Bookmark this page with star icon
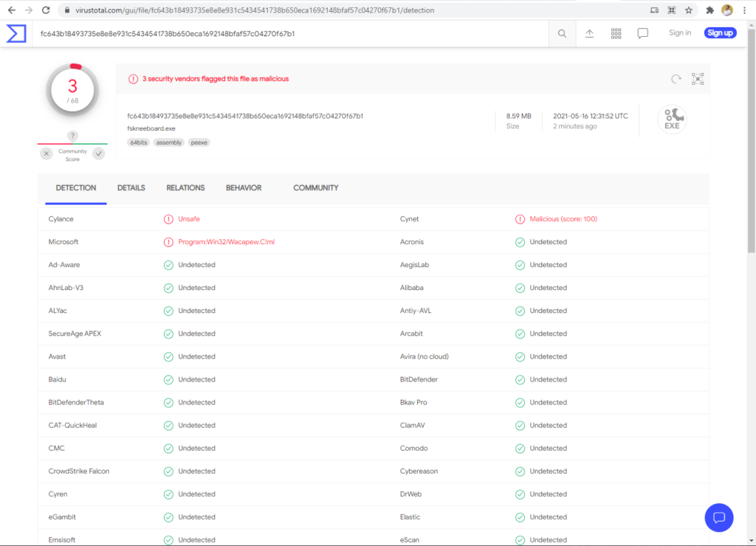Screen dimensions: 756x546 689,10
